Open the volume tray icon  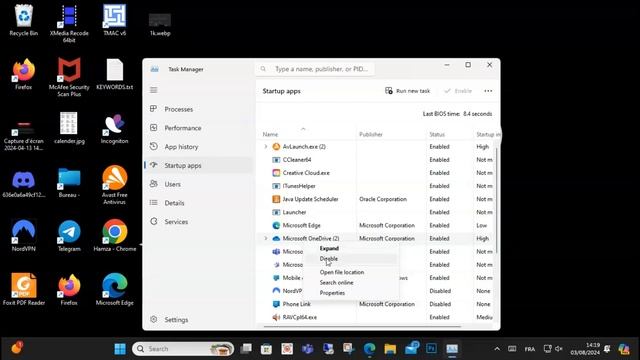tap(559, 349)
